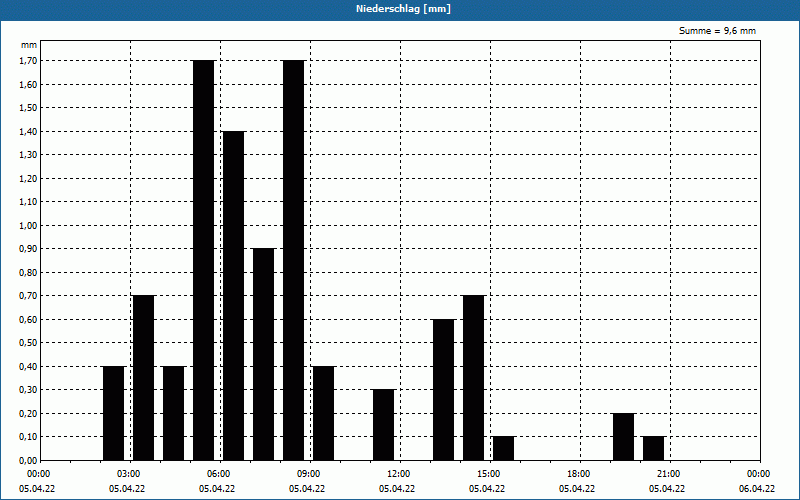
Task: Select the 0,10 mm bar starting at 15:00
Action: [x=504, y=448]
